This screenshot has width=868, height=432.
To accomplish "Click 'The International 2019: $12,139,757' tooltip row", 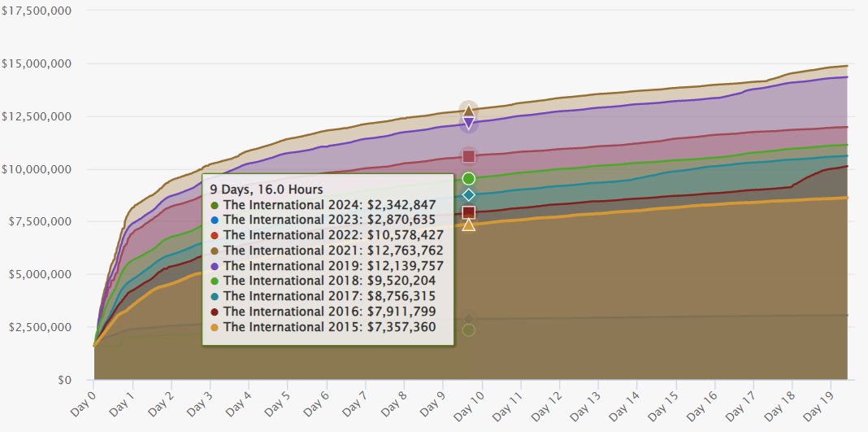I will 328,266.
